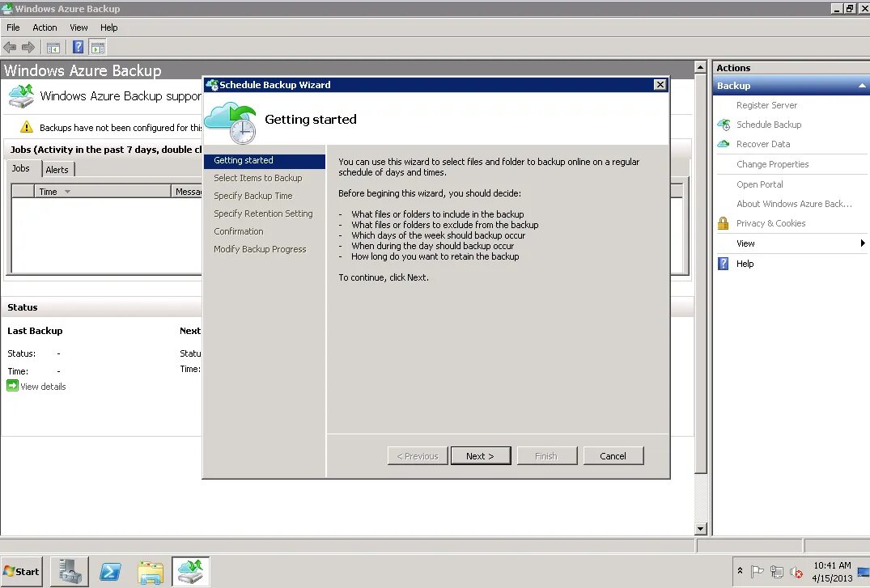Click the down arrow on the right scrollbar
870x588 pixels.
point(699,527)
